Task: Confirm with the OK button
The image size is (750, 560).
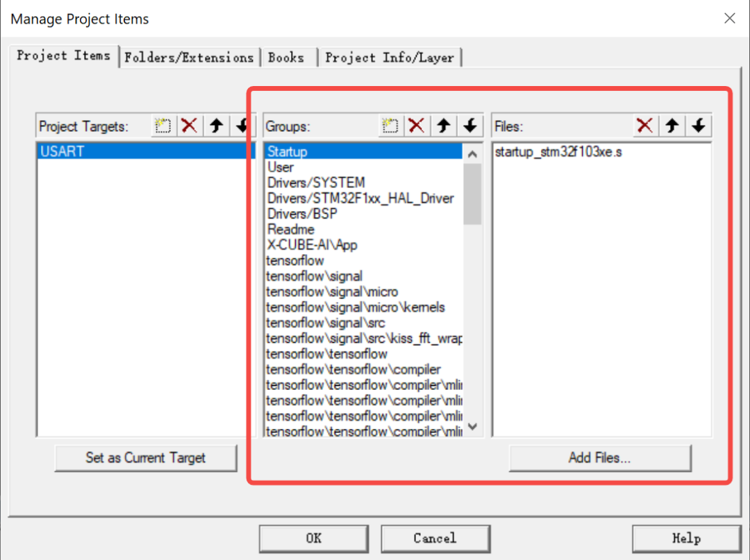Action: tap(314, 538)
